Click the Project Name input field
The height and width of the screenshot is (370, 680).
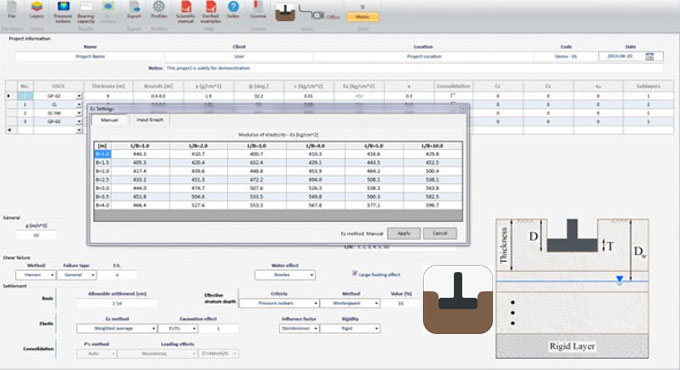(90, 56)
